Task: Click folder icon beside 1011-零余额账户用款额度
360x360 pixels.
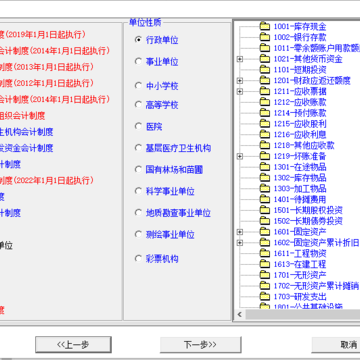Action: point(265,48)
